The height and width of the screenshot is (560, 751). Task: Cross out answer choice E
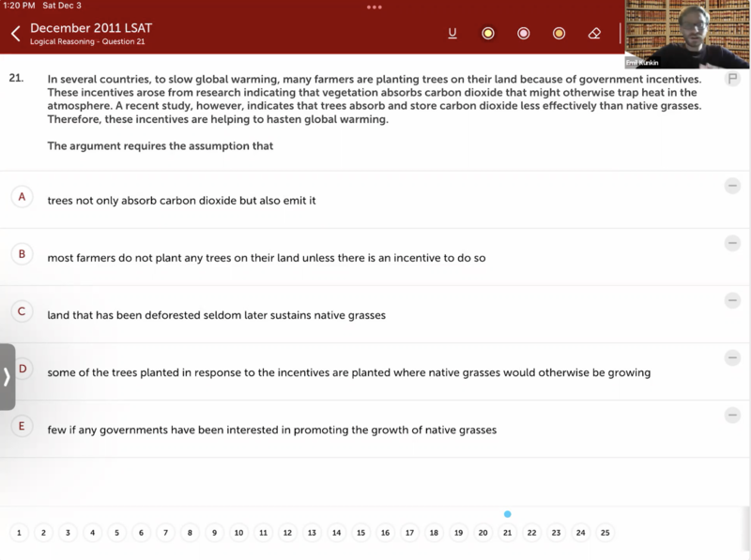732,416
